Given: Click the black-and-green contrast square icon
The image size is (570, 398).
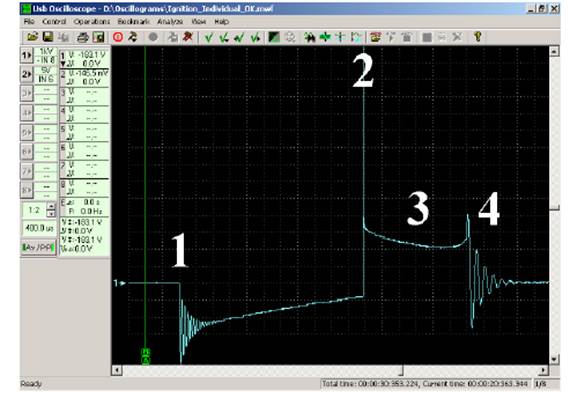Looking at the screenshot, I should pyautogui.click(x=274, y=37).
